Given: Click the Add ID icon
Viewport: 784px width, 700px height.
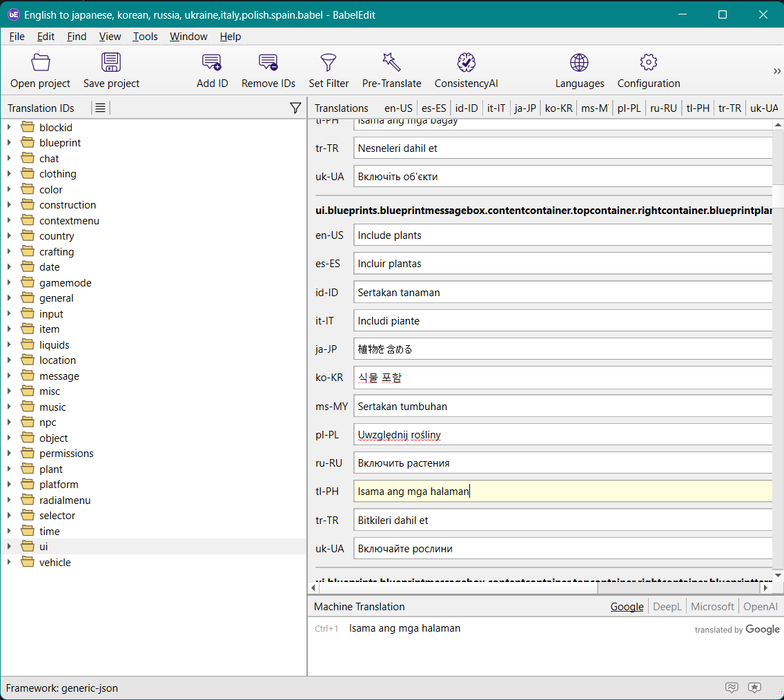Looking at the screenshot, I should pos(212,63).
